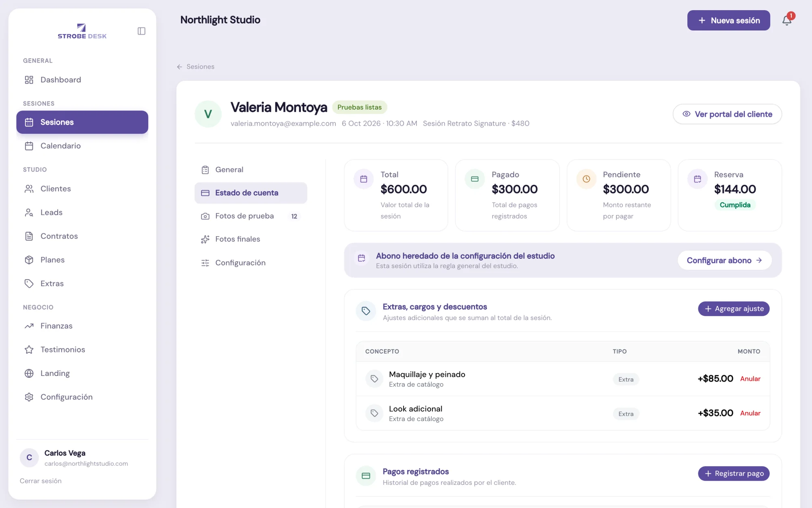Click the Testimonios star icon
This screenshot has height=508, width=812.
pyautogui.click(x=29, y=350)
